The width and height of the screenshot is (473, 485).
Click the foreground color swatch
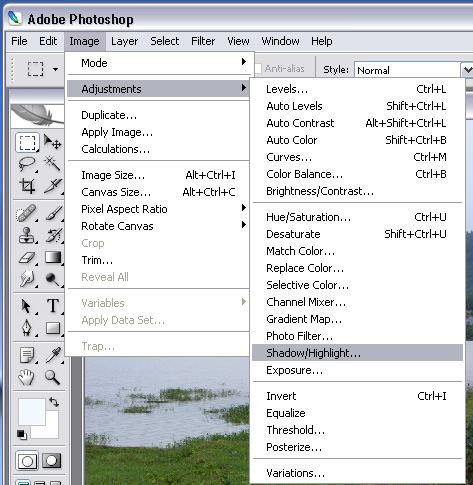tap(32, 412)
